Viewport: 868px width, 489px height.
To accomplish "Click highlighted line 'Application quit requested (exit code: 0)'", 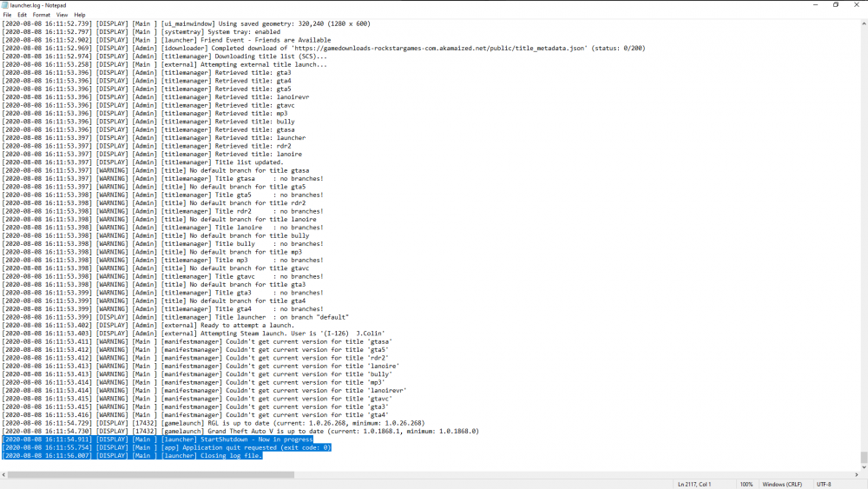I will click(167, 447).
